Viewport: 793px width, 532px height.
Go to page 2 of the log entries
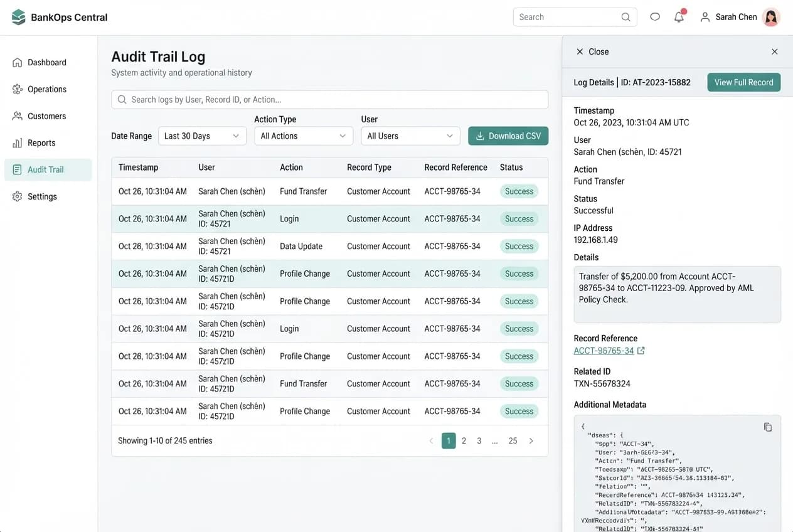(x=464, y=441)
